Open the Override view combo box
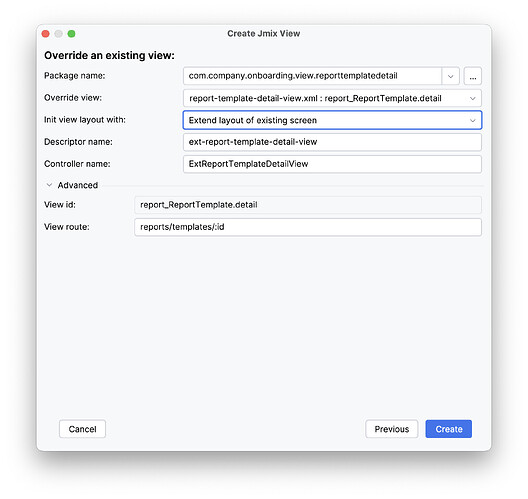Image resolution: width=528 pixels, height=499 pixels. 332,98
